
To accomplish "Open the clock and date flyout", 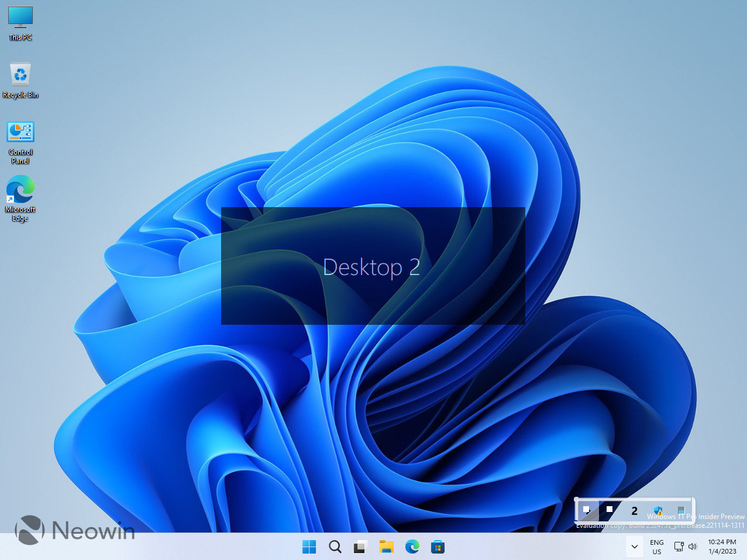I will pyautogui.click(x=722, y=547).
